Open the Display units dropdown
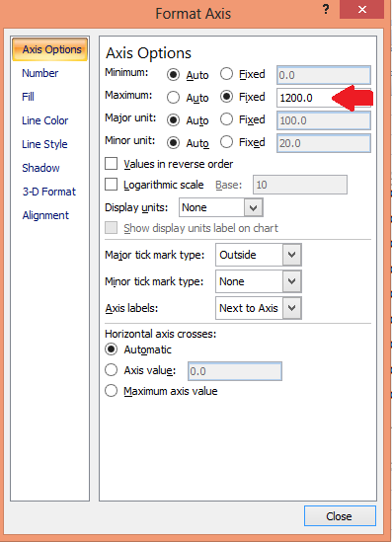 click(254, 207)
